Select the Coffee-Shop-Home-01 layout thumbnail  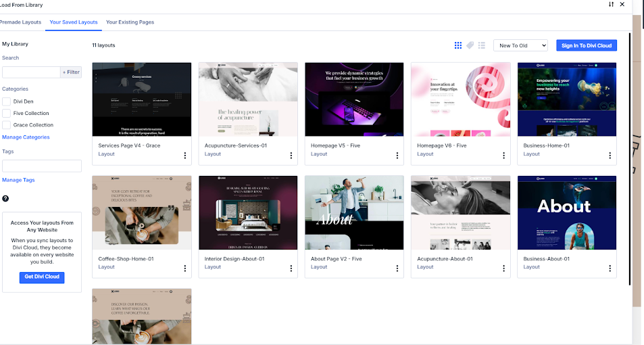pyautogui.click(x=142, y=212)
